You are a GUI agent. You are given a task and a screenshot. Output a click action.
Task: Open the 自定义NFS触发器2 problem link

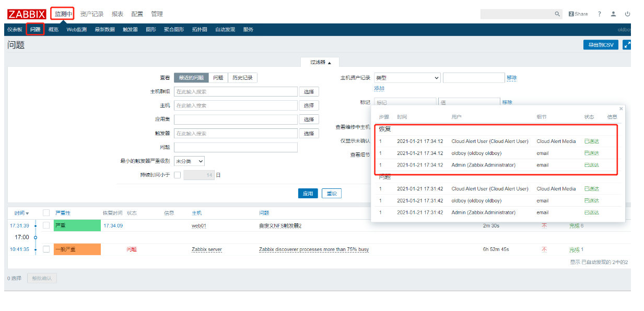280,225
